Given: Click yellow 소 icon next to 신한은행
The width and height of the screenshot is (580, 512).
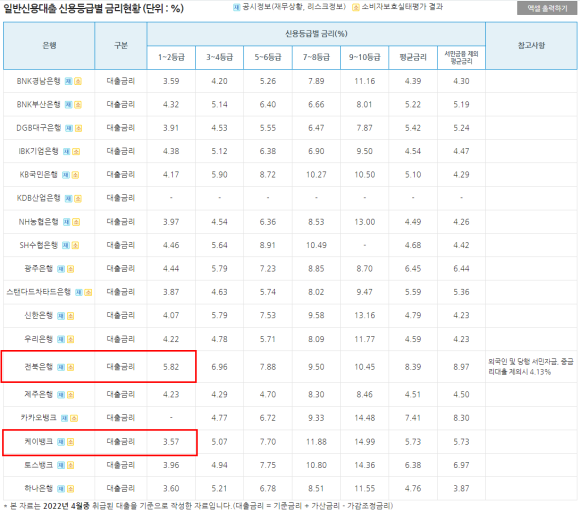Looking at the screenshot, I should (x=71, y=316).
